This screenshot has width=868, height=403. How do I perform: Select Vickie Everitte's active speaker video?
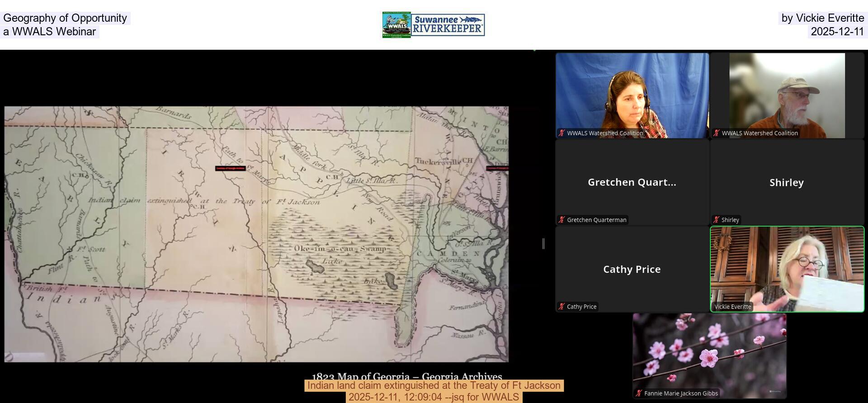coord(787,269)
